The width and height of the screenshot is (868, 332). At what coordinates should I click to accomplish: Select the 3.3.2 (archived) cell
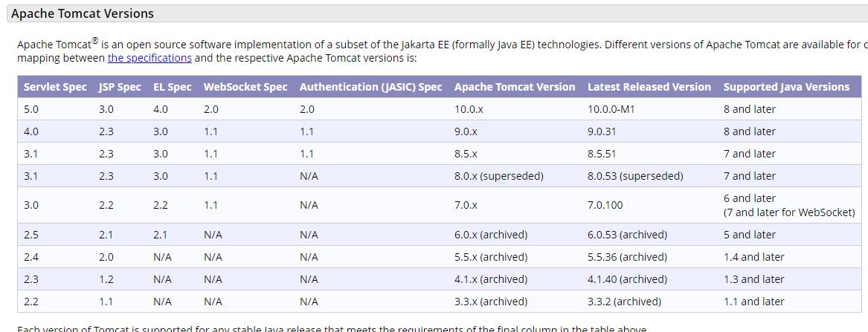625,302
